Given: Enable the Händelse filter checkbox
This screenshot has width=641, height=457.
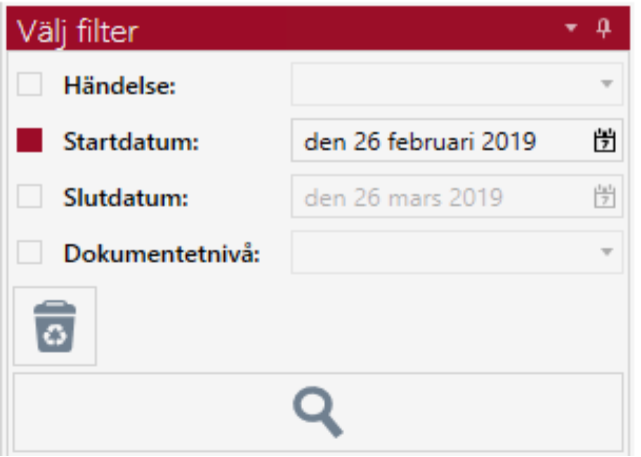Looking at the screenshot, I should 30,85.
